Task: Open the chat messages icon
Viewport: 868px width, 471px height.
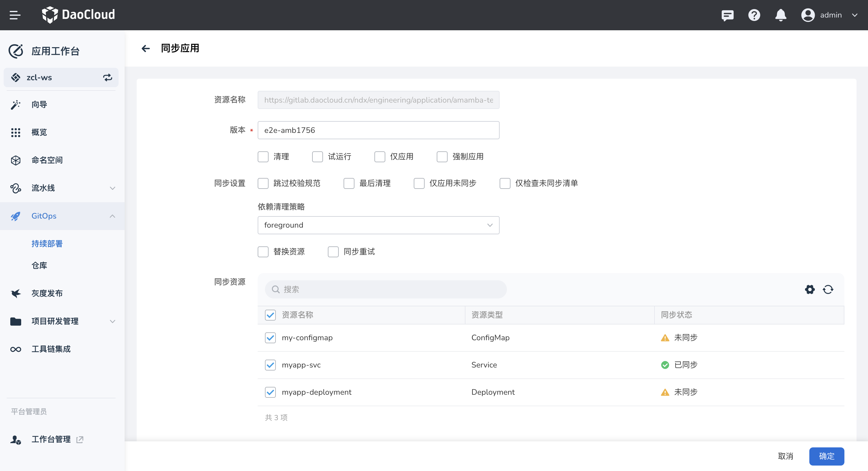Action: pyautogui.click(x=727, y=15)
